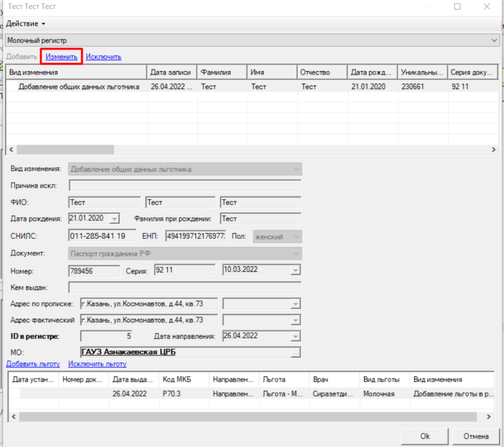Click the Дата устан... column header
Image resolution: width=504 pixels, height=447 pixels.
33,379
